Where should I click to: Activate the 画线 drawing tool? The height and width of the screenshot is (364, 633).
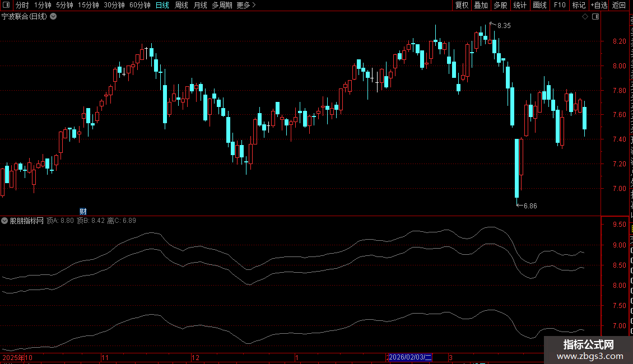(539, 5)
